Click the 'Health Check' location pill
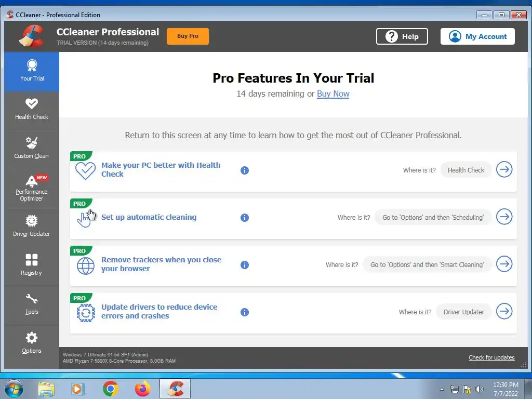532x399 pixels. [466, 170]
